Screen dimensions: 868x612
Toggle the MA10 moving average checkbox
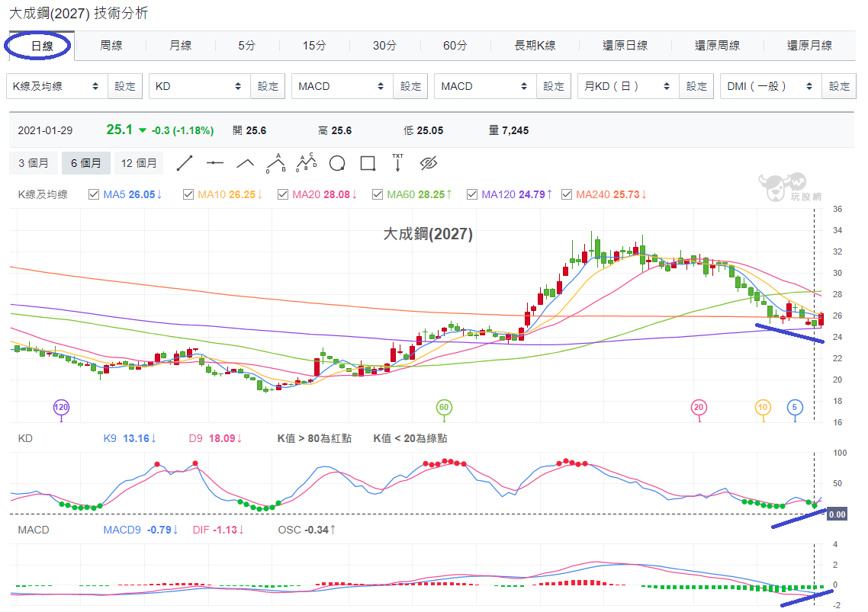[188, 194]
